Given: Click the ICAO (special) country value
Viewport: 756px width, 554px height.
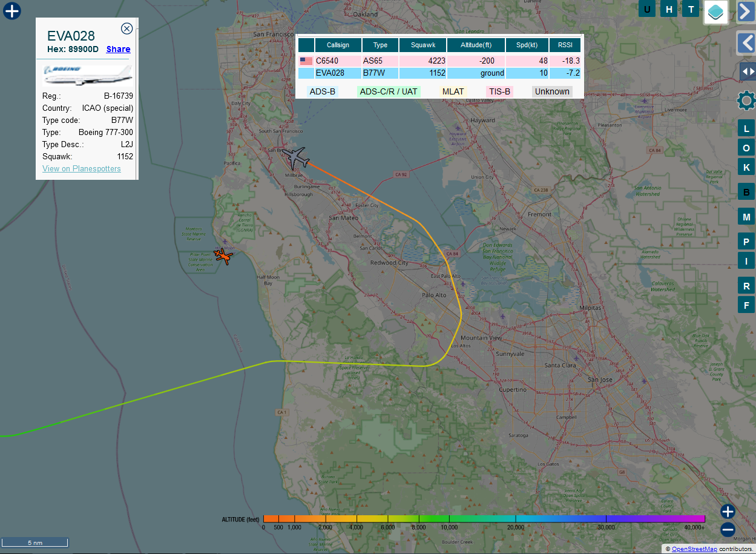Looking at the screenshot, I should [108, 108].
